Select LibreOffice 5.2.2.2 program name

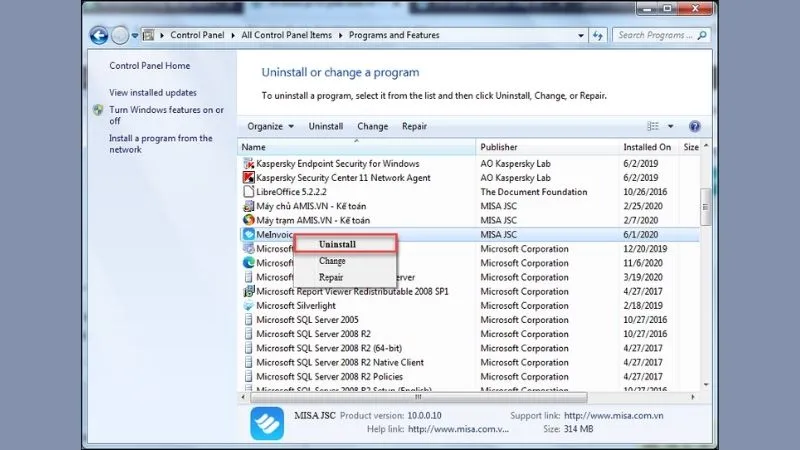point(291,192)
